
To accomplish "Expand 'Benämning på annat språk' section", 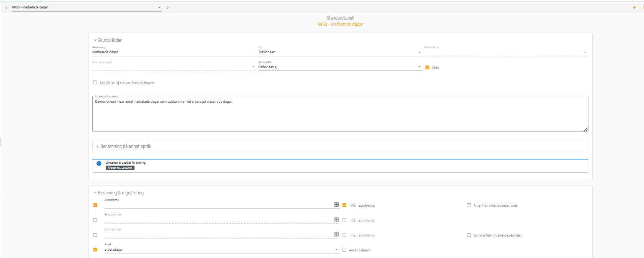I will (125, 146).
